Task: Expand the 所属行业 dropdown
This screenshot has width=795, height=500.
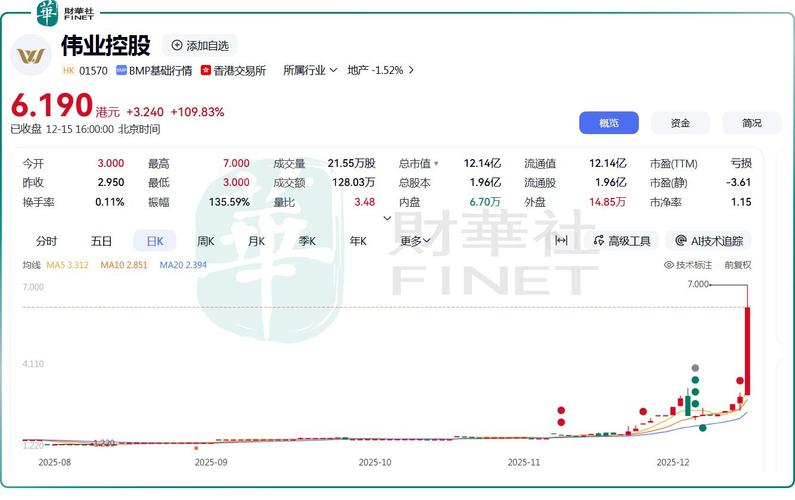Action: (x=310, y=70)
